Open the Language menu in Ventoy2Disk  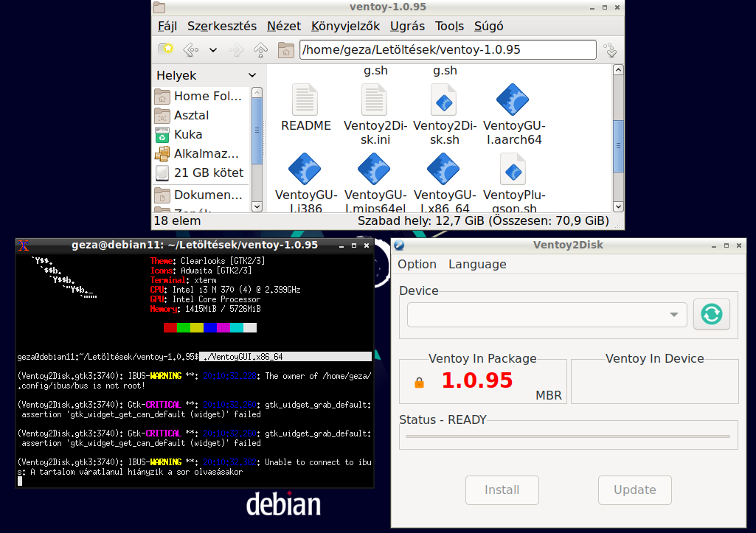(x=477, y=264)
